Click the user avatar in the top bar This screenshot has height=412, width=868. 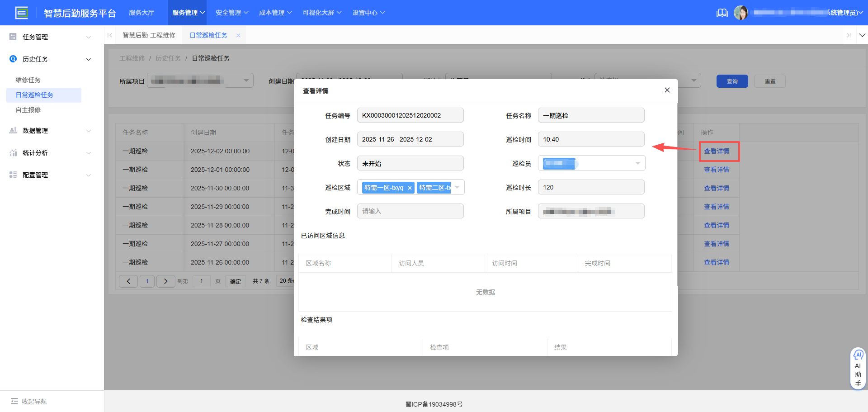[x=741, y=12]
